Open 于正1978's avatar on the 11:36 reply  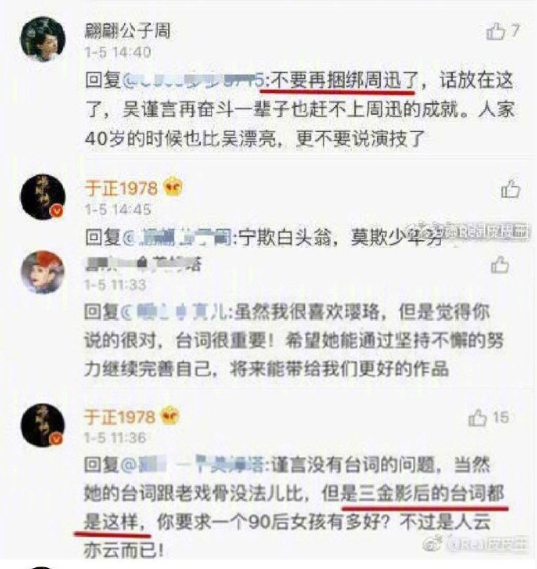pos(43,425)
